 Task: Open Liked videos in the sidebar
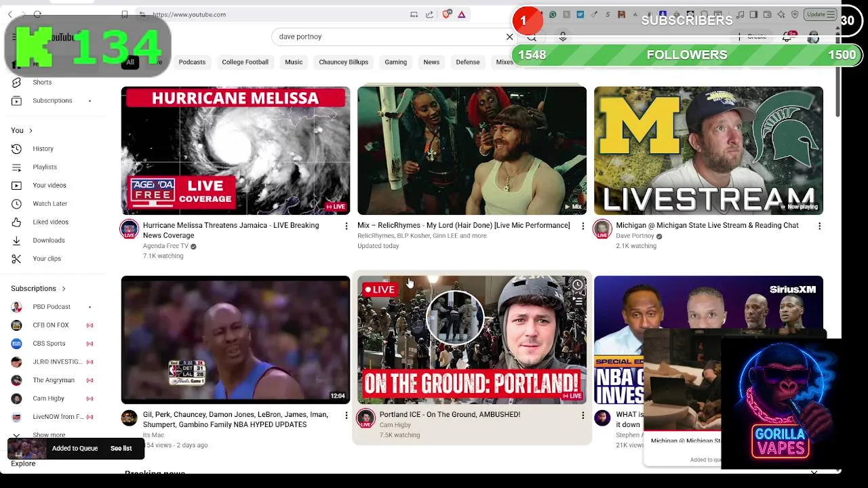click(50, 222)
